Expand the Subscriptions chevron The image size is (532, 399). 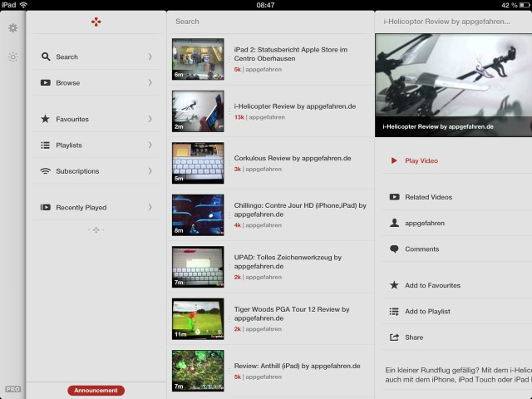[x=150, y=171]
